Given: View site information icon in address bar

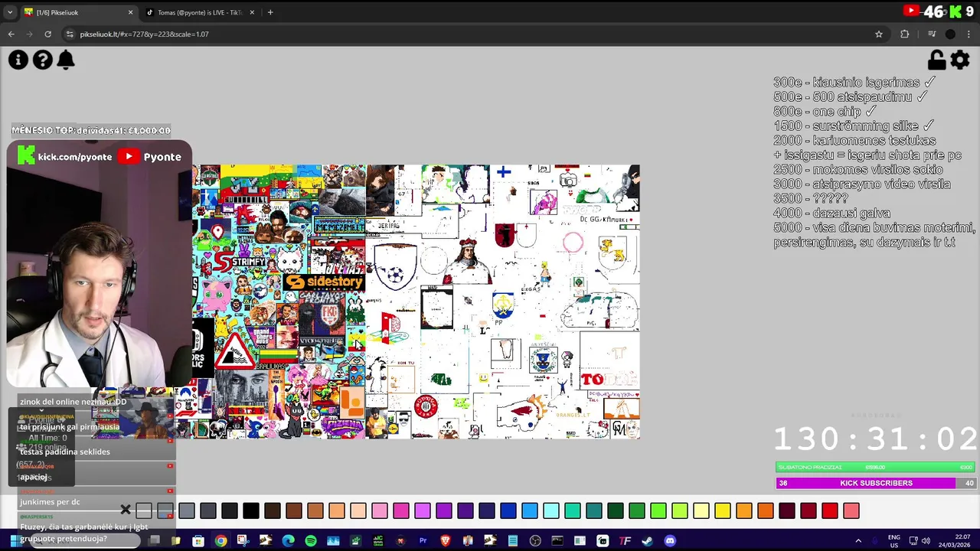Looking at the screenshot, I should (x=70, y=34).
